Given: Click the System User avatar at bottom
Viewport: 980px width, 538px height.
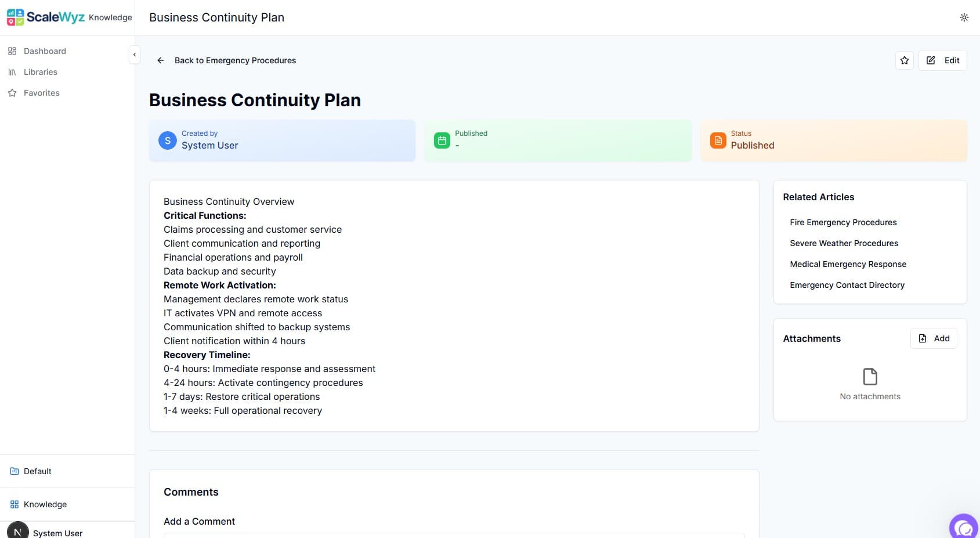Looking at the screenshot, I should click(x=17, y=531).
